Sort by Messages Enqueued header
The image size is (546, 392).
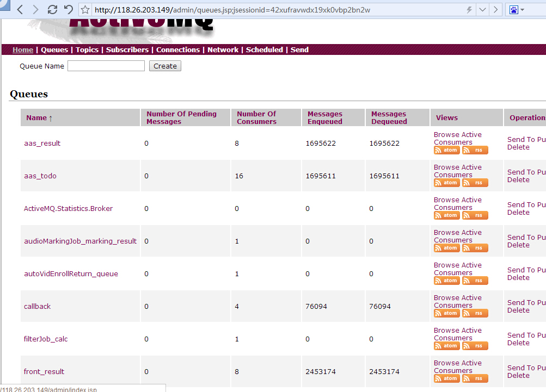325,117
